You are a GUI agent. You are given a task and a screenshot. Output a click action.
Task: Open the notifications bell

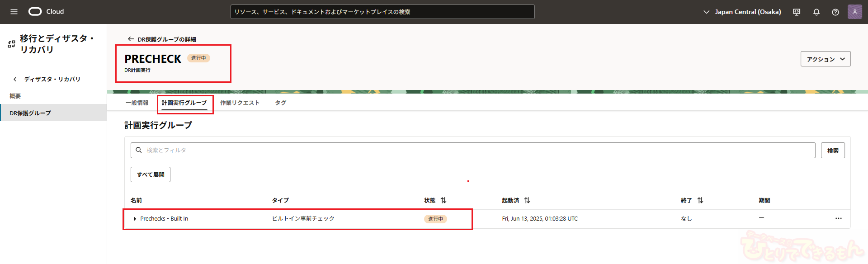816,12
